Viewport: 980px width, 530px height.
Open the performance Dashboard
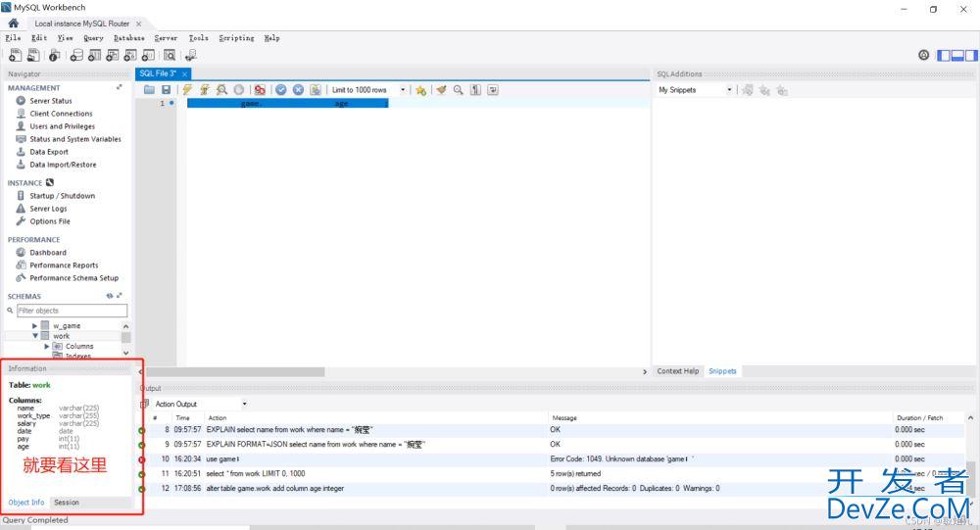click(x=47, y=253)
